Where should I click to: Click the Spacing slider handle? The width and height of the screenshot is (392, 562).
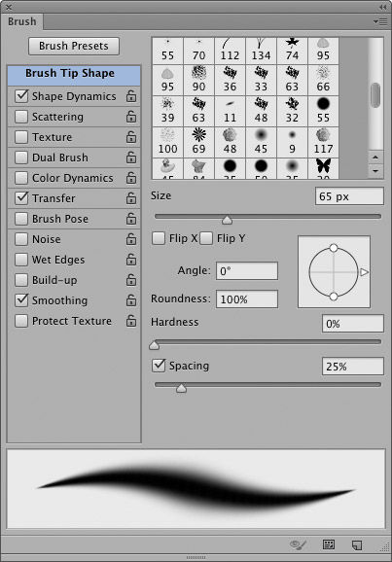point(181,388)
